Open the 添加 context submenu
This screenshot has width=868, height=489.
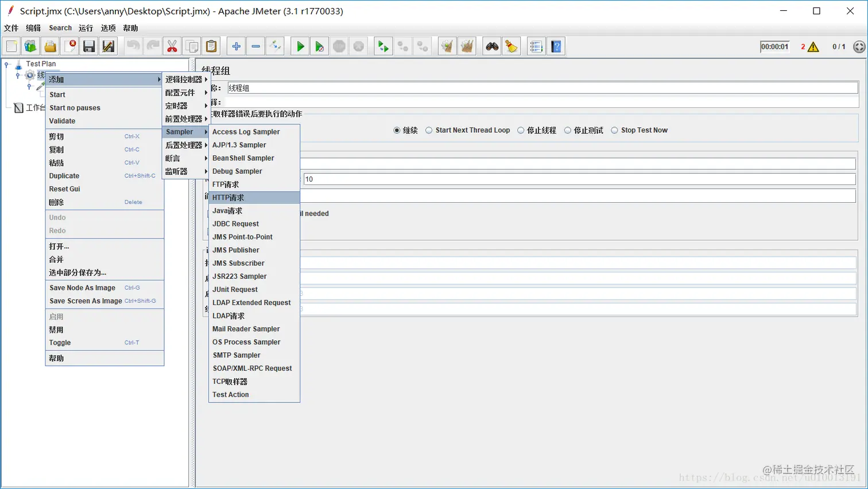click(104, 79)
